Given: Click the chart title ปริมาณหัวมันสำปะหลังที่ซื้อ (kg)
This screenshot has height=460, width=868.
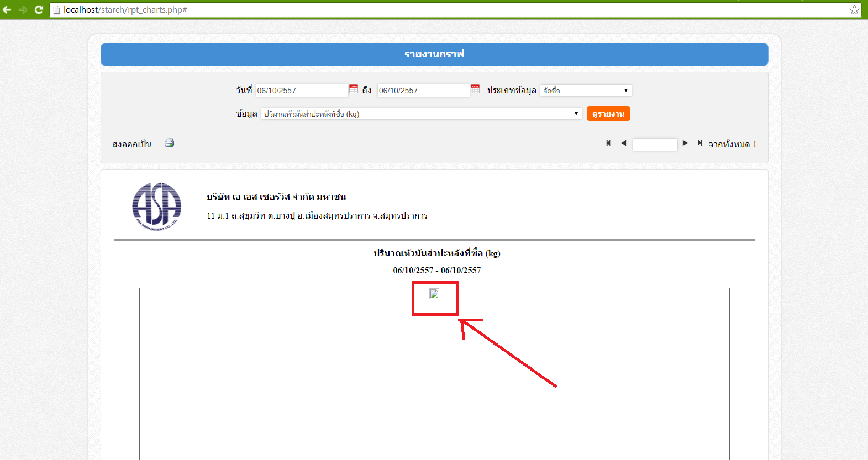Looking at the screenshot, I should pos(437,253).
